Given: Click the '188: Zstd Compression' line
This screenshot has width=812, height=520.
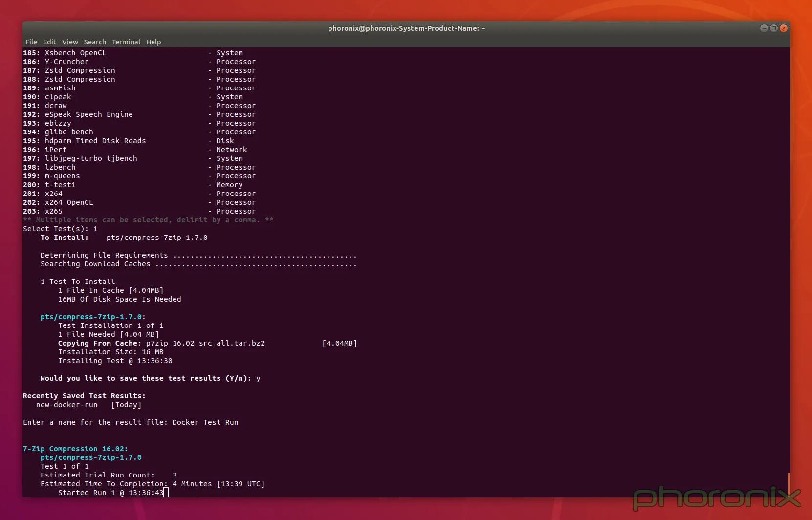Looking at the screenshot, I should pyautogui.click(x=139, y=79).
